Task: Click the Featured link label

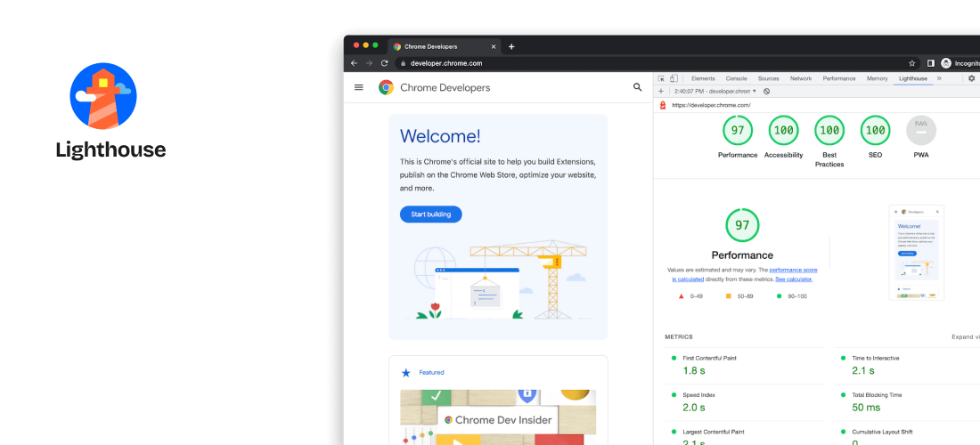Action: click(x=431, y=373)
